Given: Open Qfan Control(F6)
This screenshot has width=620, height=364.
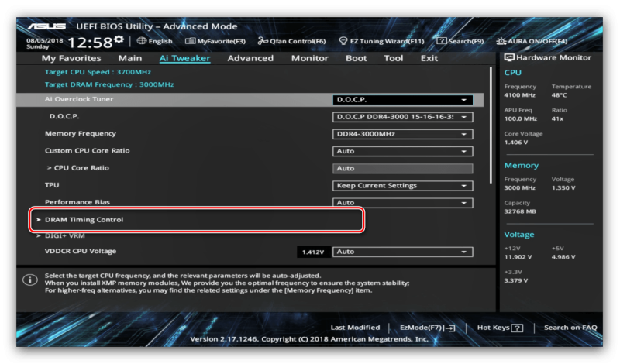Looking at the screenshot, I should point(292,41).
